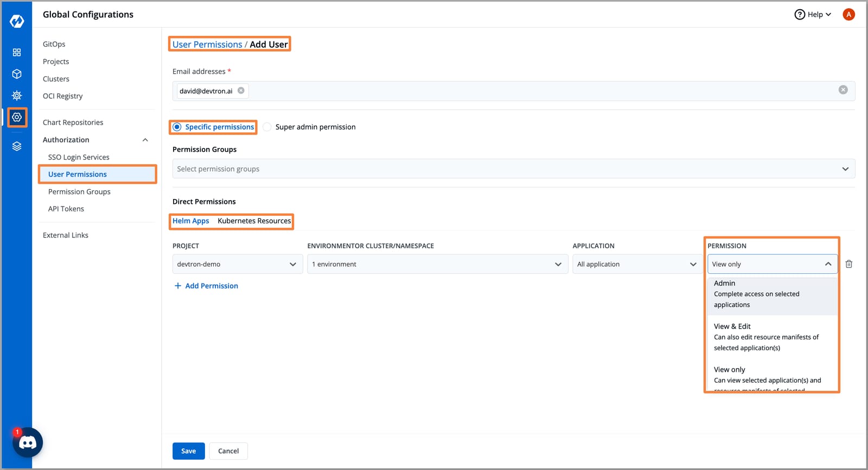Delete the permission row with trash icon
868x470 pixels.
tap(848, 264)
